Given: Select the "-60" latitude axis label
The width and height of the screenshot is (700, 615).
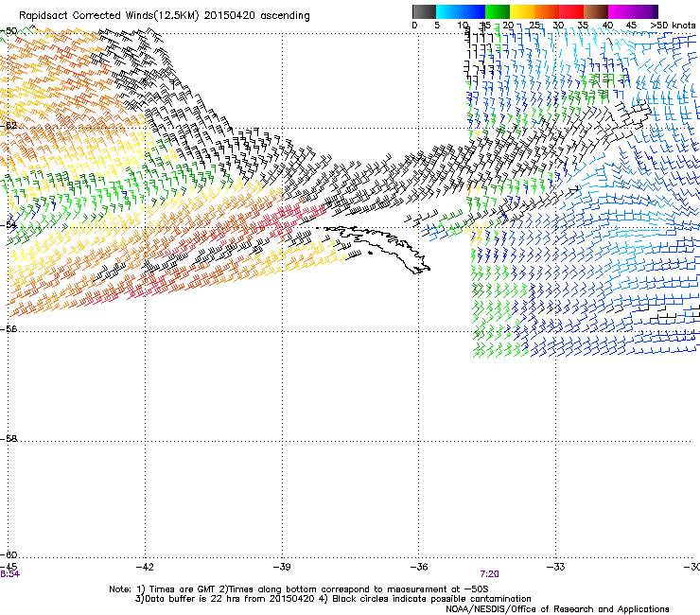Looking at the screenshot, I should coord(9,554).
